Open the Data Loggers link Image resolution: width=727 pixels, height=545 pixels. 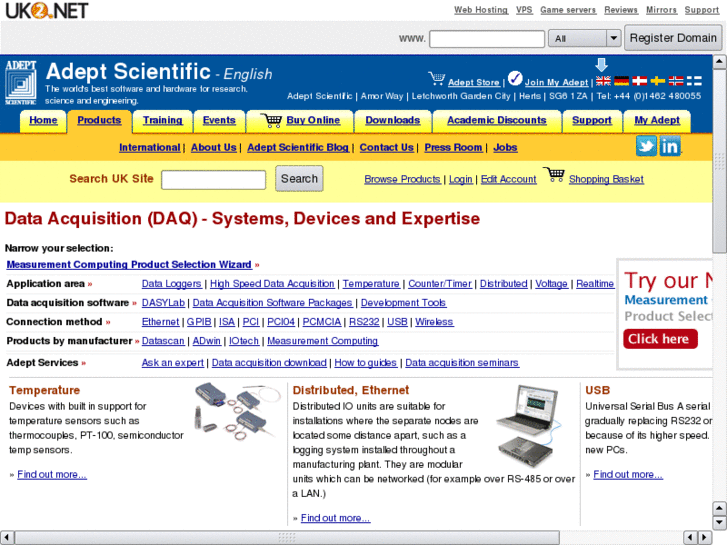point(172,283)
